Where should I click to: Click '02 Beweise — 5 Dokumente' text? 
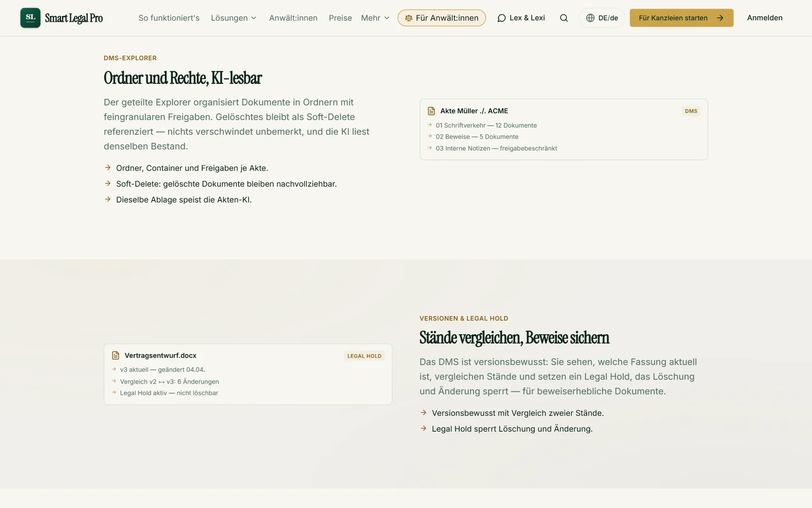pyautogui.click(x=477, y=137)
